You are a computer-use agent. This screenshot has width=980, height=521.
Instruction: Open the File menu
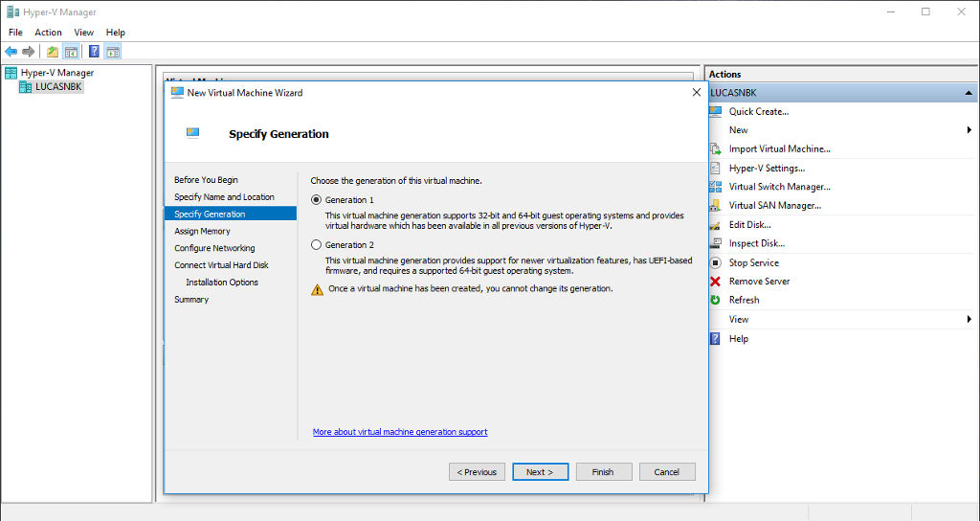(x=15, y=33)
